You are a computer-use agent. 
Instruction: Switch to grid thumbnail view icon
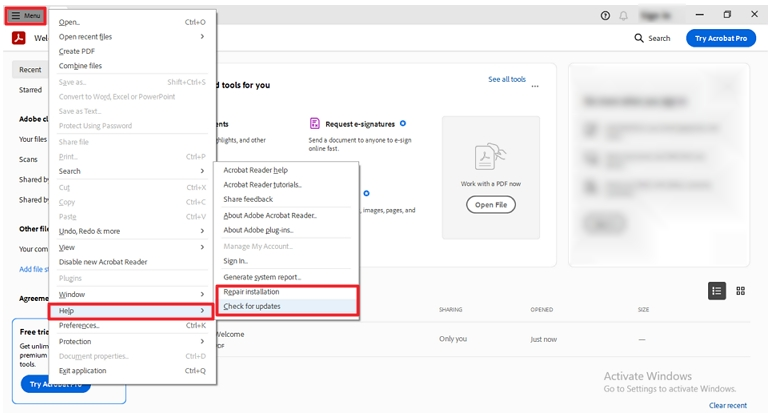(x=741, y=291)
